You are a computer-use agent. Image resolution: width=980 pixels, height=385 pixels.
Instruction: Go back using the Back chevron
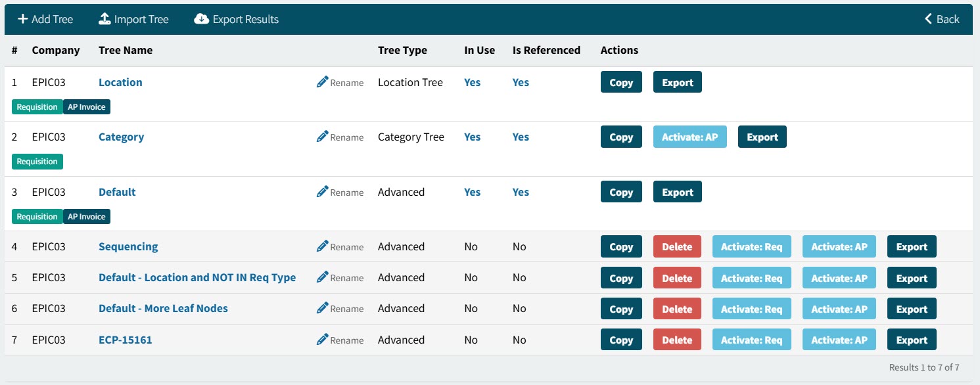click(x=929, y=19)
